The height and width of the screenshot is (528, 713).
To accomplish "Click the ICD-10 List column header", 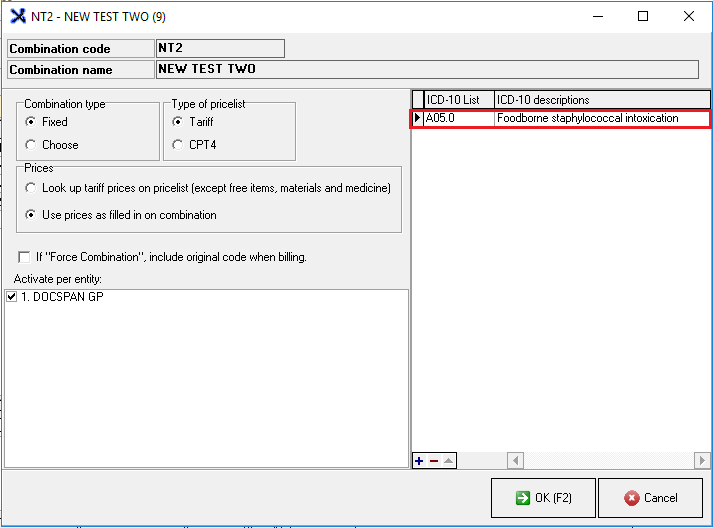I will tap(459, 100).
